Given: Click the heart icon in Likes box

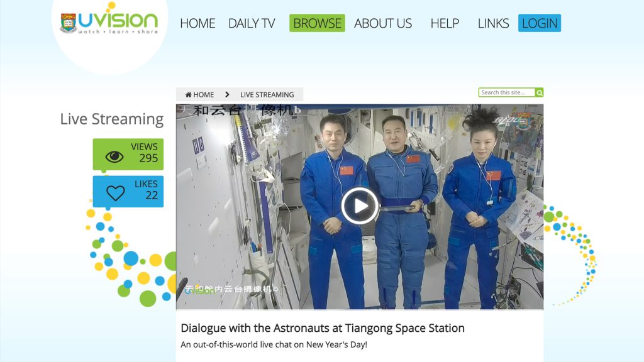Looking at the screenshot, I should (116, 193).
